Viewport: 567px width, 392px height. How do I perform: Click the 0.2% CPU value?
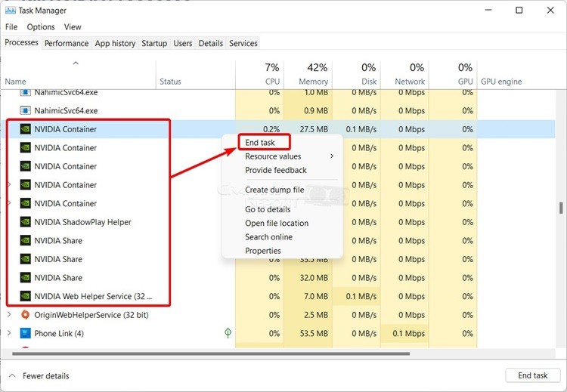(271, 129)
